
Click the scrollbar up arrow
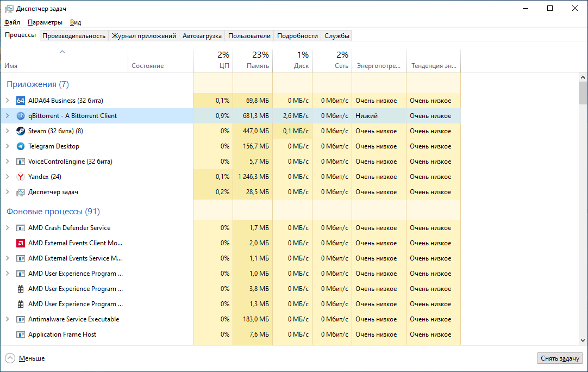(583, 77)
